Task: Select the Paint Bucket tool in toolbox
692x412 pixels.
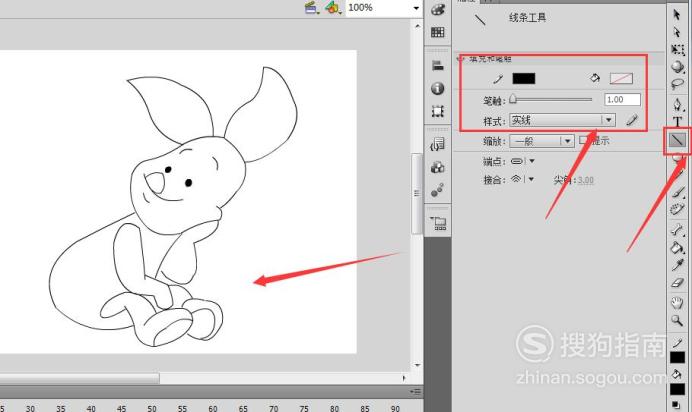Action: (677, 247)
